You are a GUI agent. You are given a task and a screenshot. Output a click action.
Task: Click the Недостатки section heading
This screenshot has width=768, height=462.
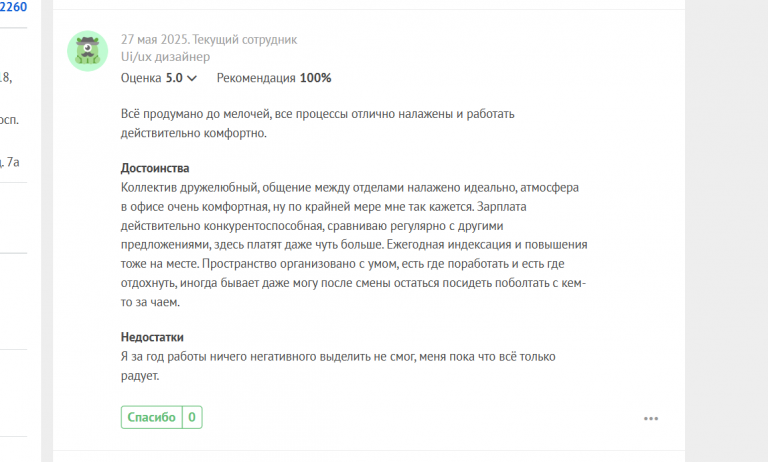152,337
